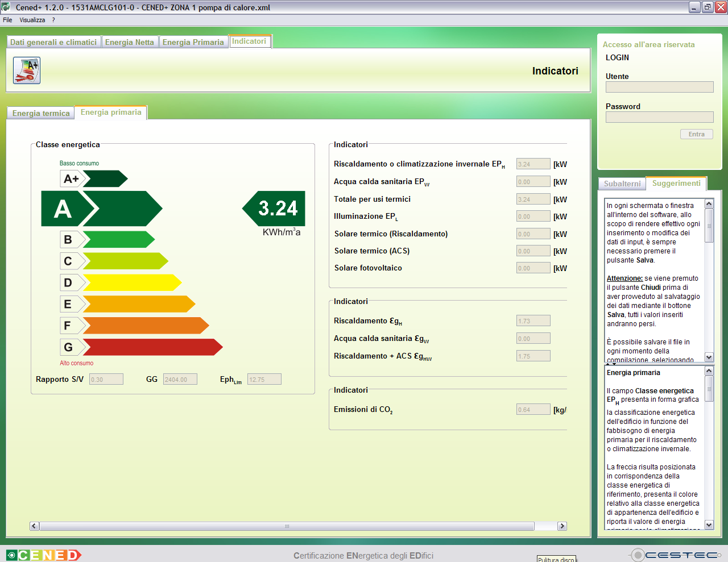
Task: Click the Certificazione ENergetica degli EDifici text
Action: point(363,556)
